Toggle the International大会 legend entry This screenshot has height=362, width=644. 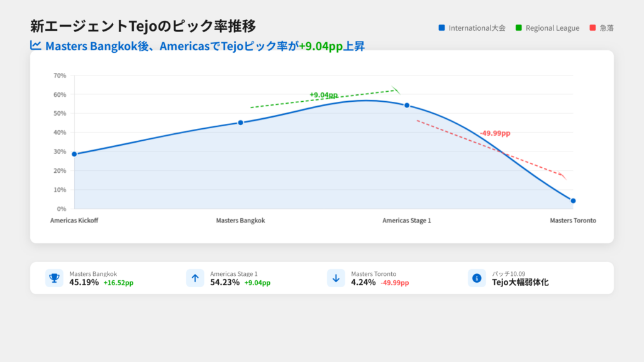click(x=472, y=28)
